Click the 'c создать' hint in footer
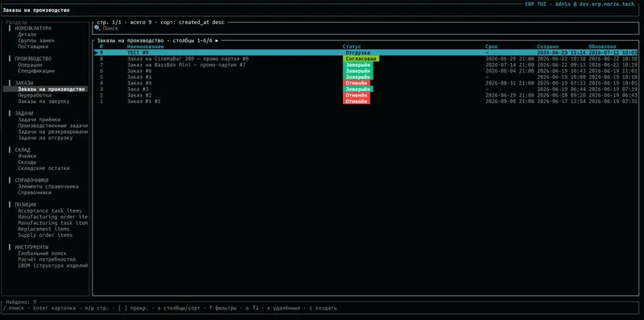Screen dimensions: 644x320 (x=323, y=308)
